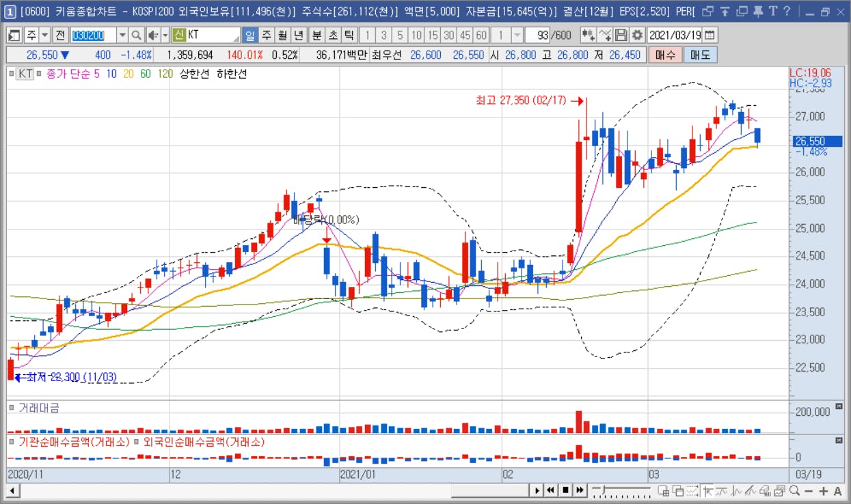Toggle the 주 (weekly) period button
Screen dimensions: 851x504
point(266,36)
